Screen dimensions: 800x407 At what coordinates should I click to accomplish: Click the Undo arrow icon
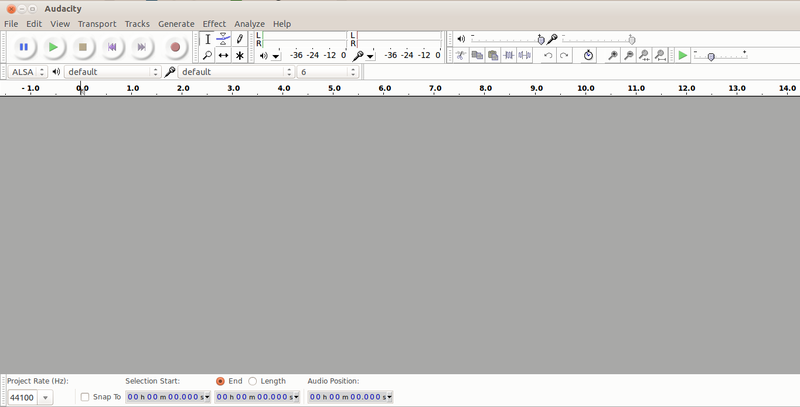click(548, 55)
